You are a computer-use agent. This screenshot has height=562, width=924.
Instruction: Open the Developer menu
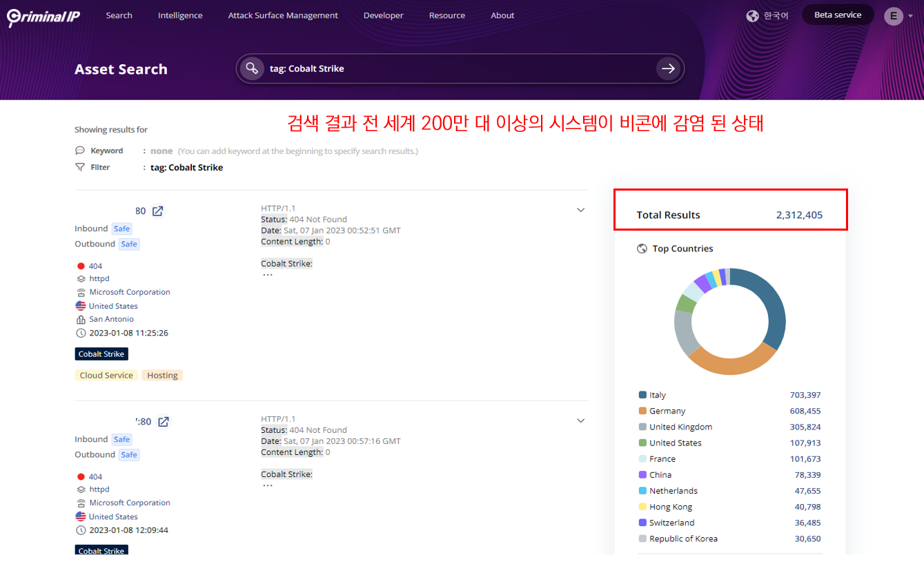384,15
